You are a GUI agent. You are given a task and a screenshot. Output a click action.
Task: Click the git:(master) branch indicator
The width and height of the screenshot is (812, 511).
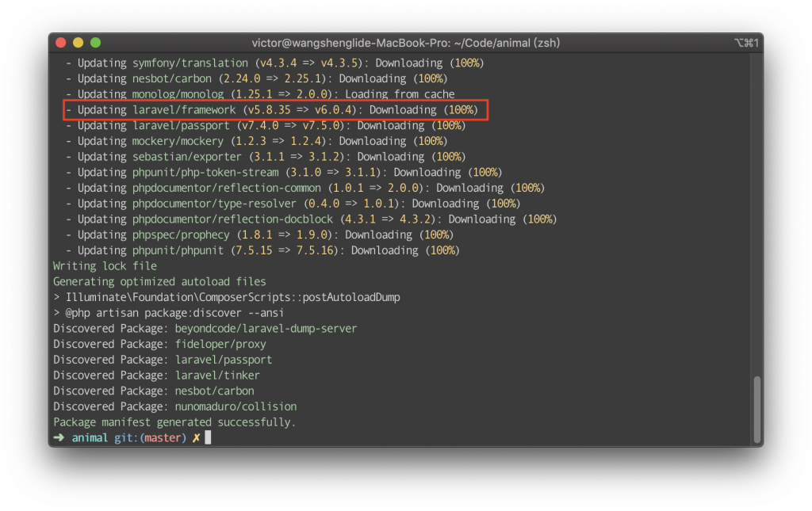point(150,437)
